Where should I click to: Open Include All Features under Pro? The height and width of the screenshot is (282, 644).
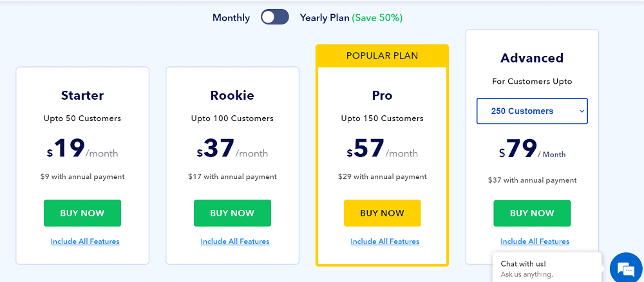pyautogui.click(x=385, y=241)
